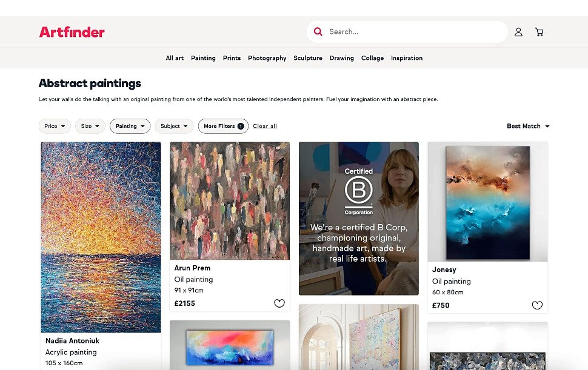Favorite the Jonesy painting heart
The image size is (588, 370).
click(536, 305)
